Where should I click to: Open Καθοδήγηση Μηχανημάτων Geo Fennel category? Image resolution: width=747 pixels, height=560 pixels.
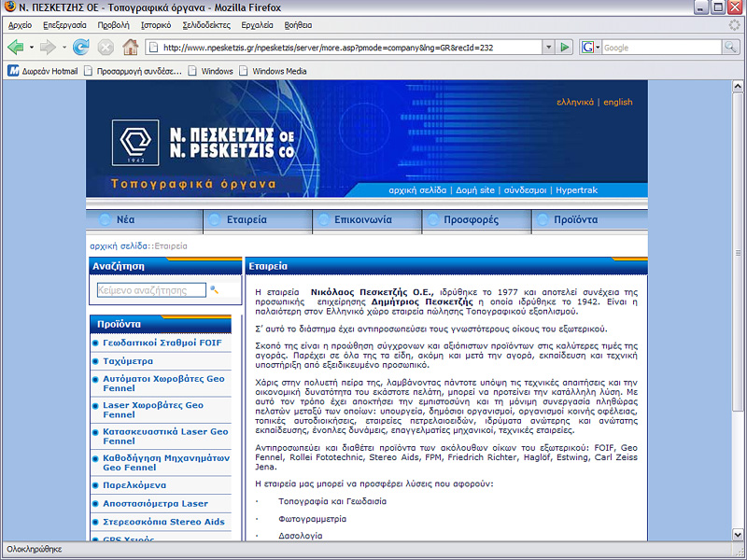pos(166,462)
